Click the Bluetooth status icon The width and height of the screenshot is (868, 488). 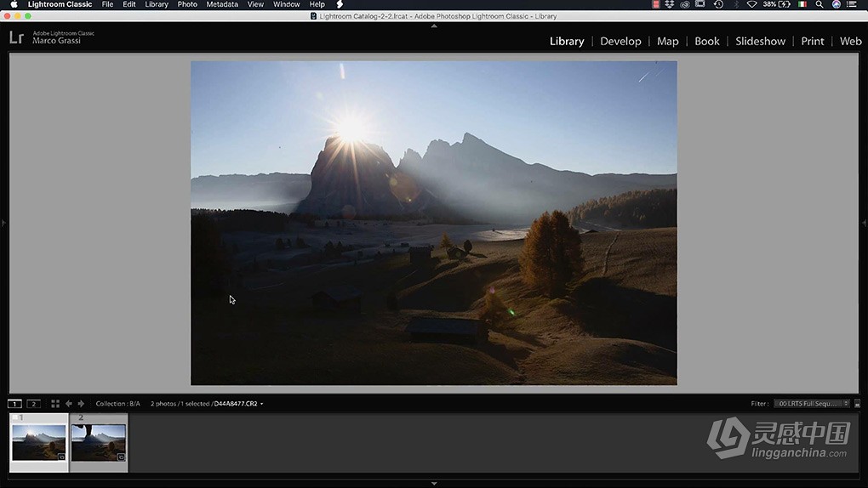tap(736, 4)
